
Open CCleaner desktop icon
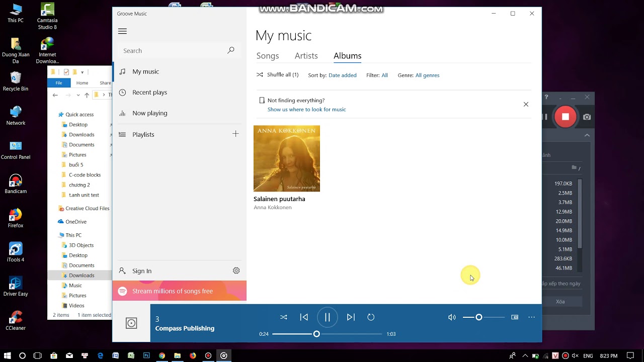(x=16, y=320)
